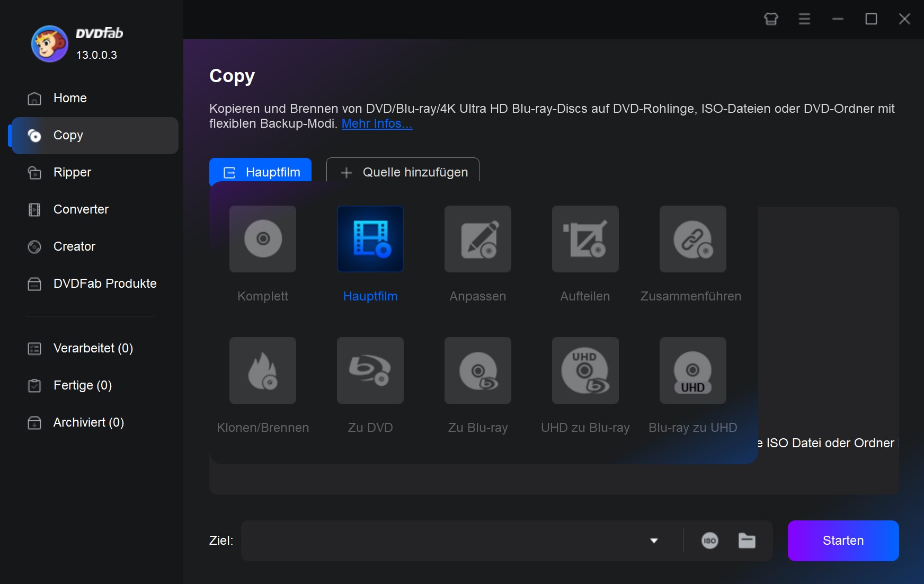924x584 pixels.
Task: Select the UHD zu Blu-ray icon
Action: (585, 370)
